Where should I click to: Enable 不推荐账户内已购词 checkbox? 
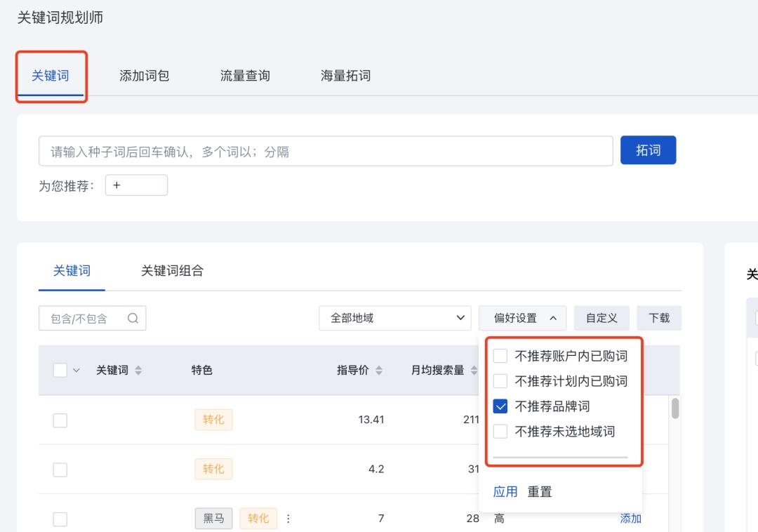500,357
